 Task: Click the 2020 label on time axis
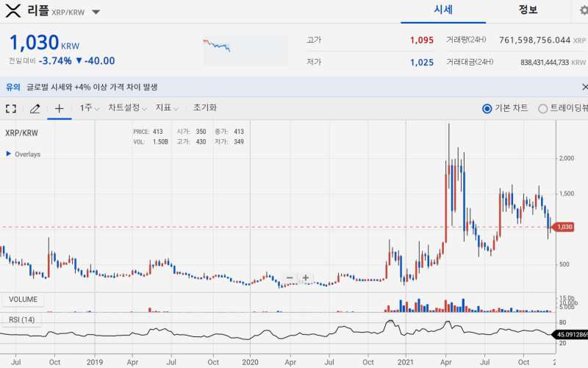point(250,362)
